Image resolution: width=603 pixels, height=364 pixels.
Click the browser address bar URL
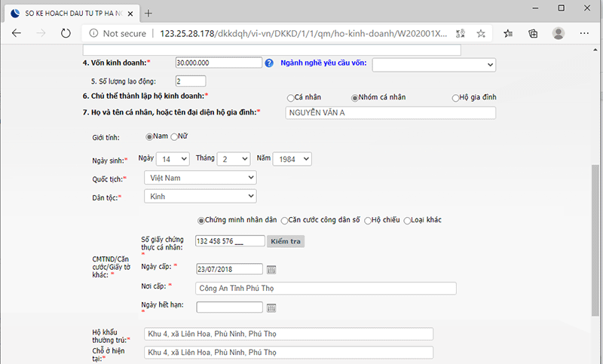[304, 33]
